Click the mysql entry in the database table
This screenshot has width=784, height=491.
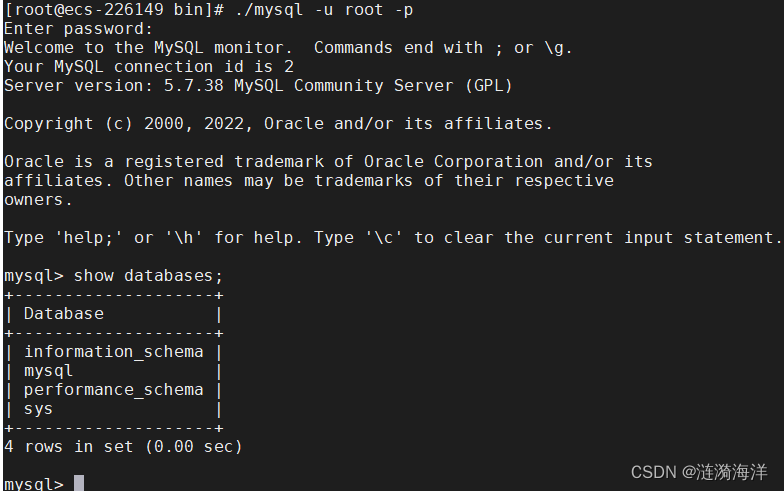click(x=48, y=370)
